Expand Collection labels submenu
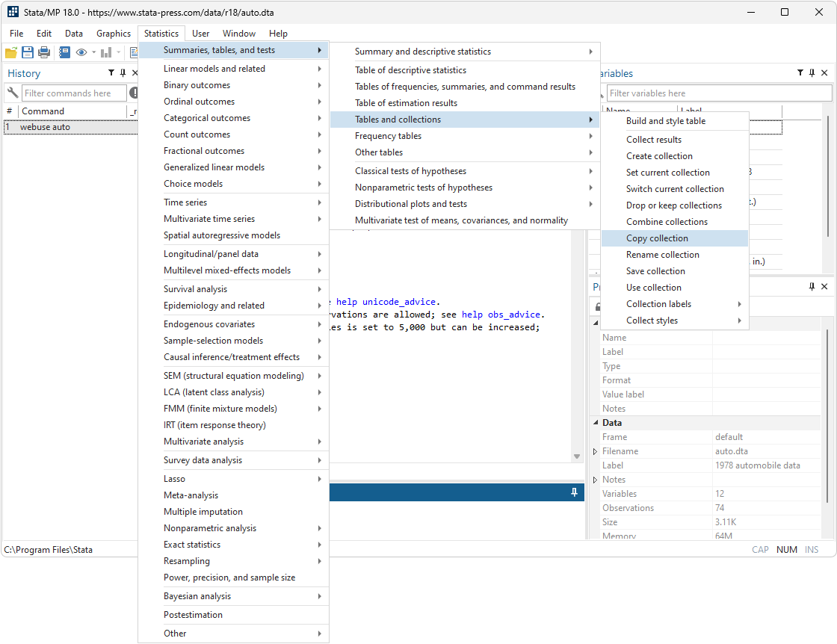The image size is (837, 644). click(675, 304)
